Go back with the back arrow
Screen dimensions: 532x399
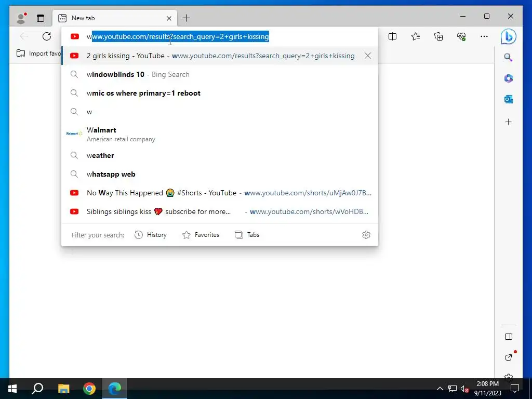[x=24, y=36]
